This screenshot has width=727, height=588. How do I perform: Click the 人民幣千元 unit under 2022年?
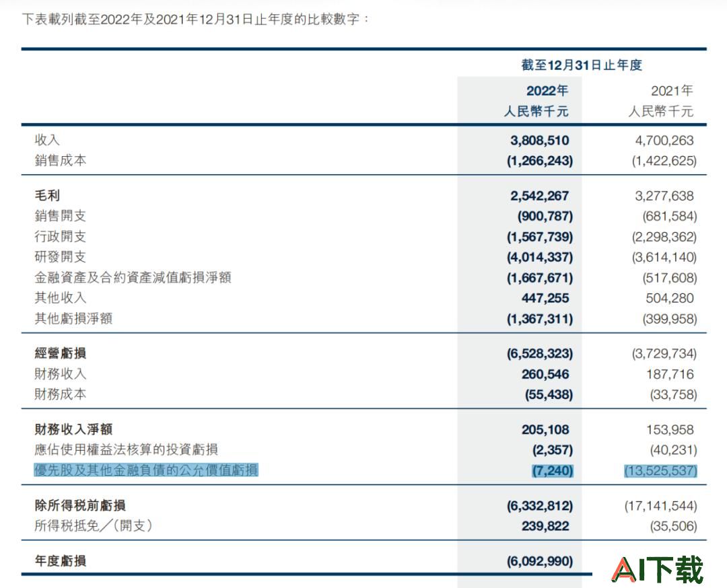pyautogui.click(x=536, y=111)
